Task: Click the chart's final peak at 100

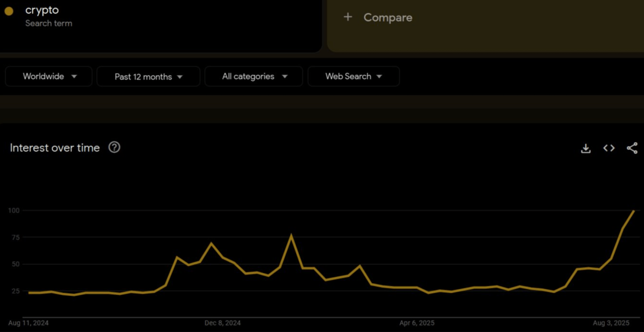Action: coord(634,211)
